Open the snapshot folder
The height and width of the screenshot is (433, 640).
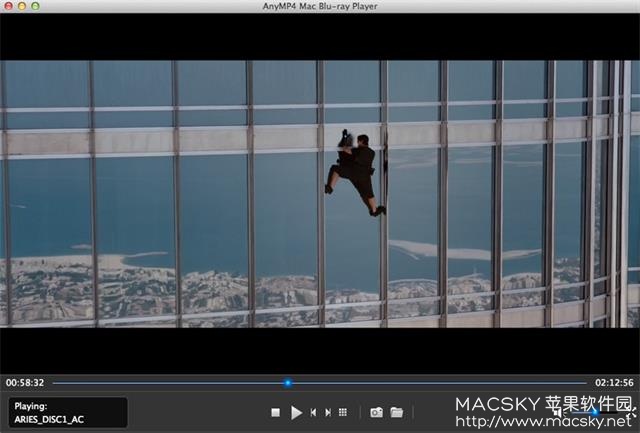coord(396,412)
